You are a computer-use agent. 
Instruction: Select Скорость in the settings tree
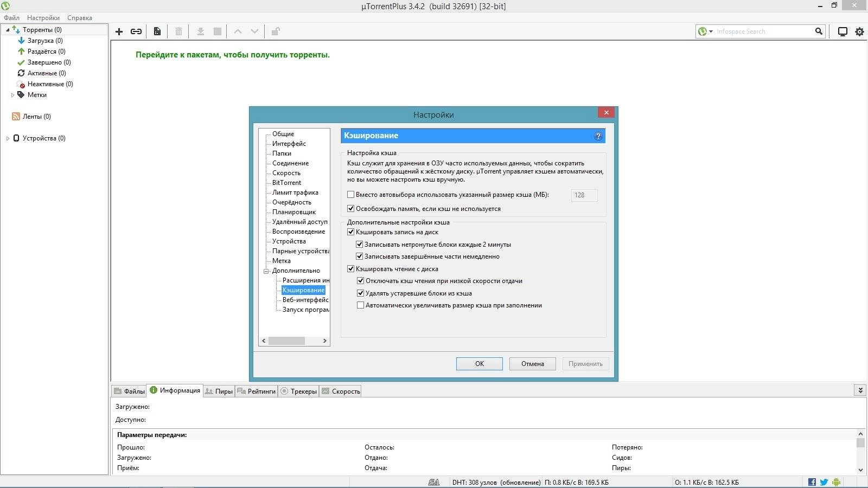point(286,173)
